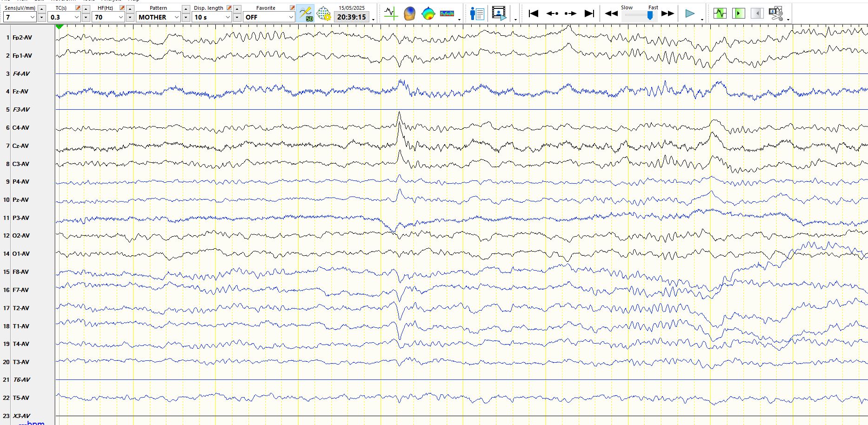Step the TC(s) value up
The width and height of the screenshot is (868, 425).
click(x=86, y=9)
